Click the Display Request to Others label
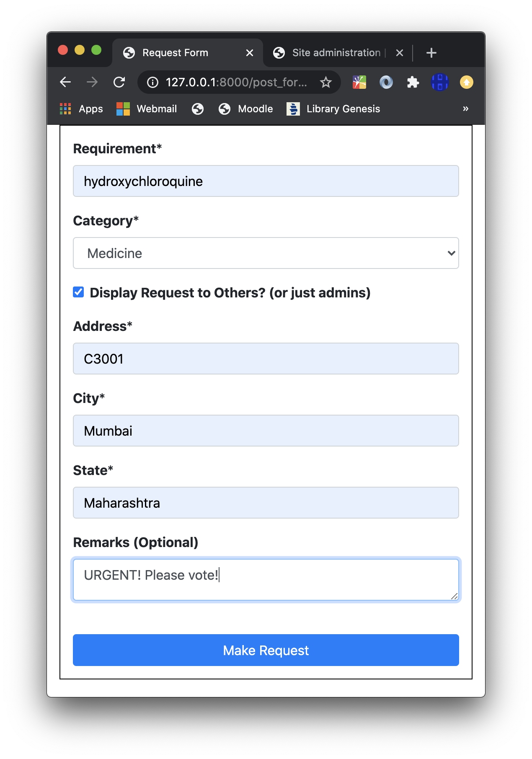This screenshot has width=532, height=759. pyautogui.click(x=230, y=292)
